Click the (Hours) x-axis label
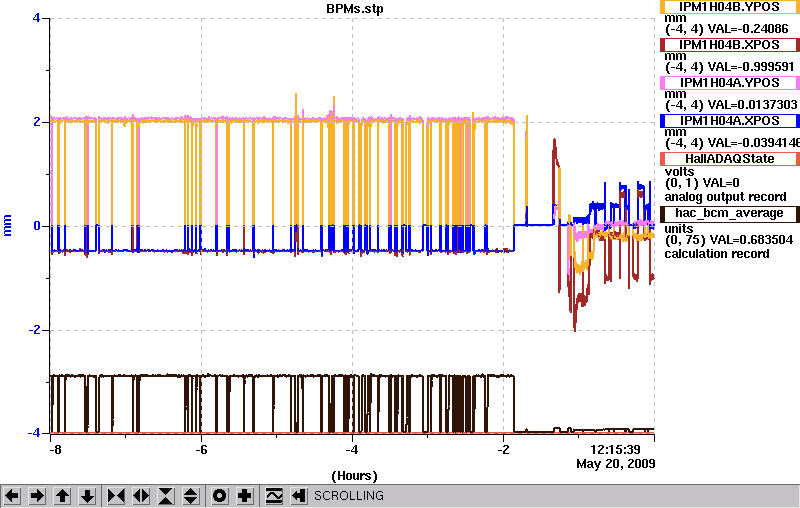Image resolution: width=800 pixels, height=508 pixels. point(355,476)
